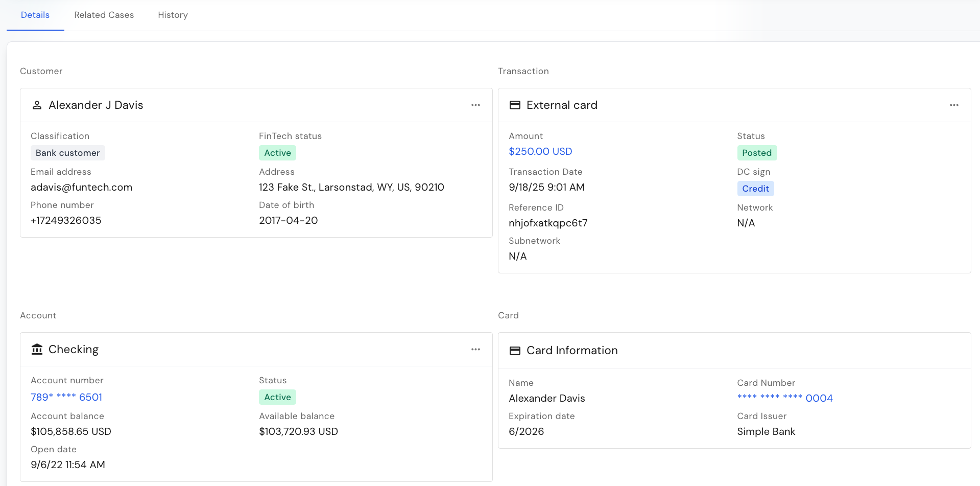Click the Posted transaction status badge

756,153
